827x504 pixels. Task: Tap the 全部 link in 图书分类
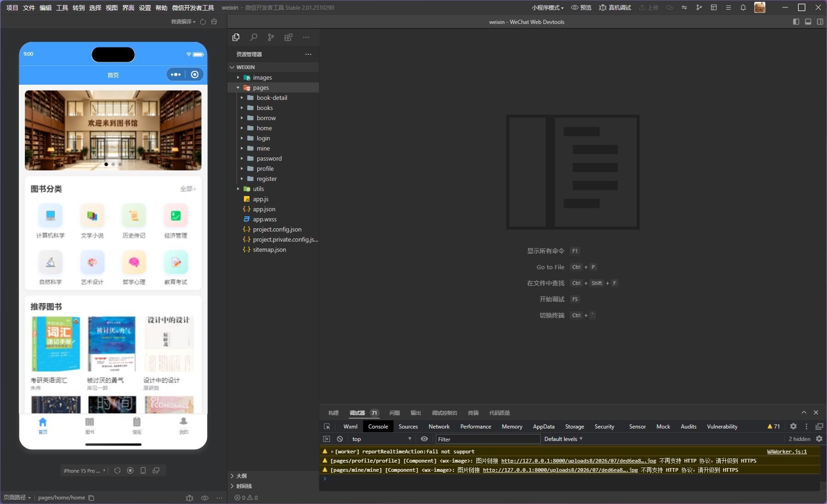click(188, 189)
